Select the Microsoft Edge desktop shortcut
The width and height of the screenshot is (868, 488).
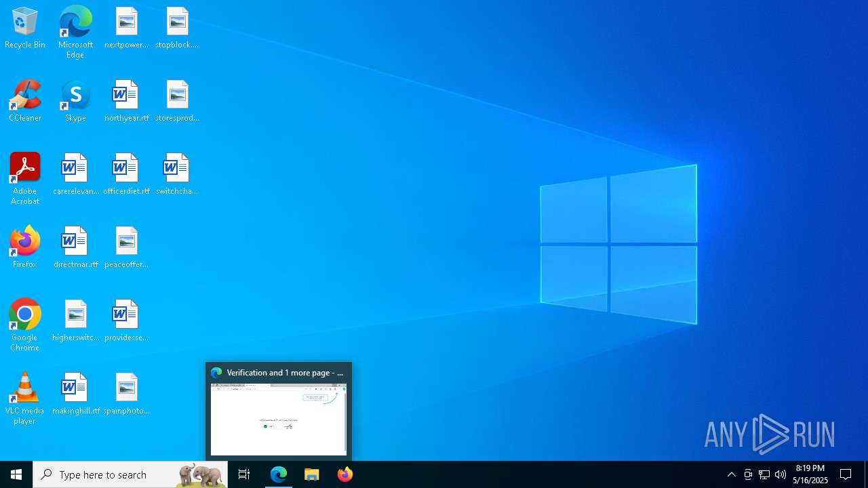[75, 33]
